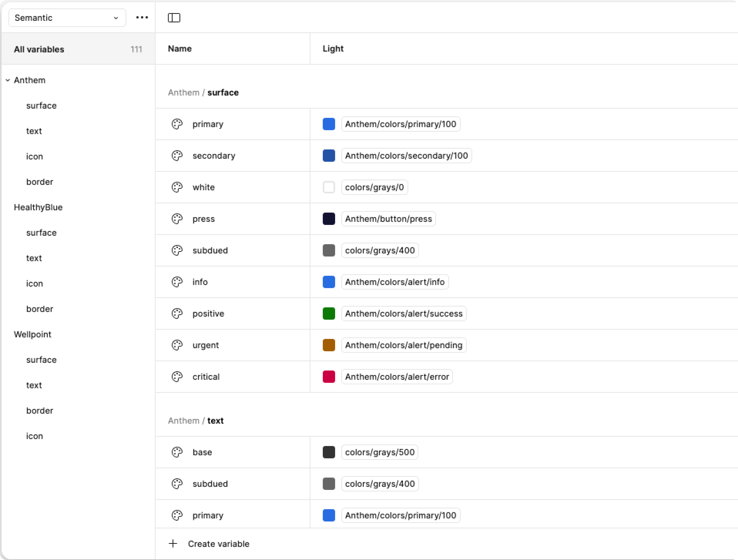The image size is (738, 560).
Task: Click the color type icon for base
Action: (177, 452)
